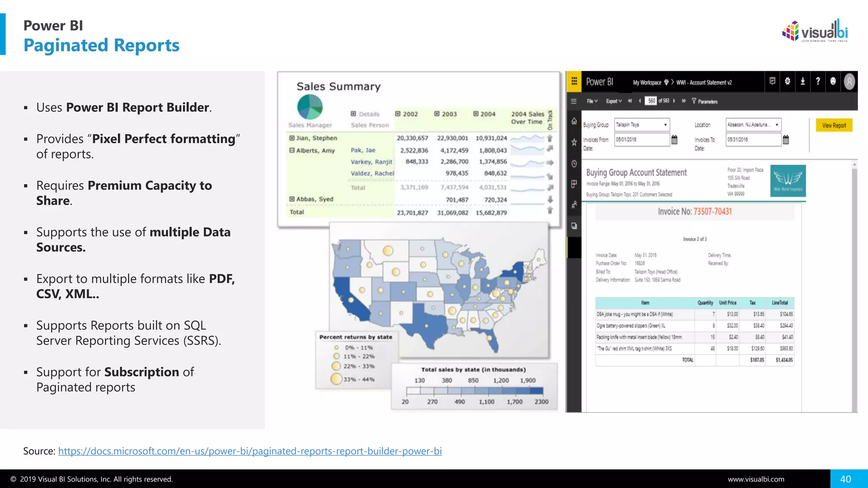Screen dimensions: 868x488
Task: Toggle the hamburger navigation menu icon
Action: [574, 101]
